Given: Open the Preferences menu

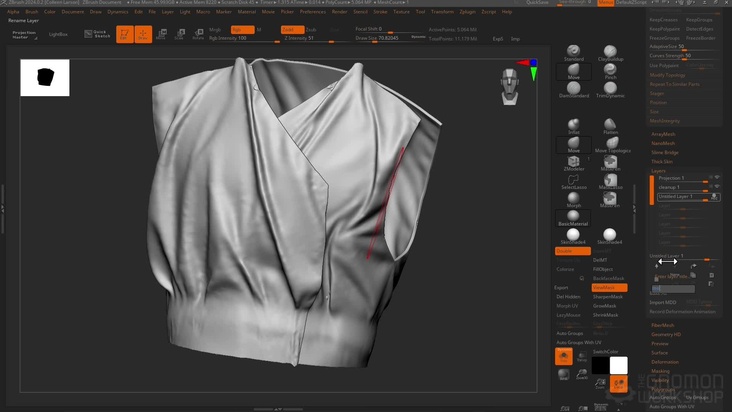Looking at the screenshot, I should (x=312, y=12).
